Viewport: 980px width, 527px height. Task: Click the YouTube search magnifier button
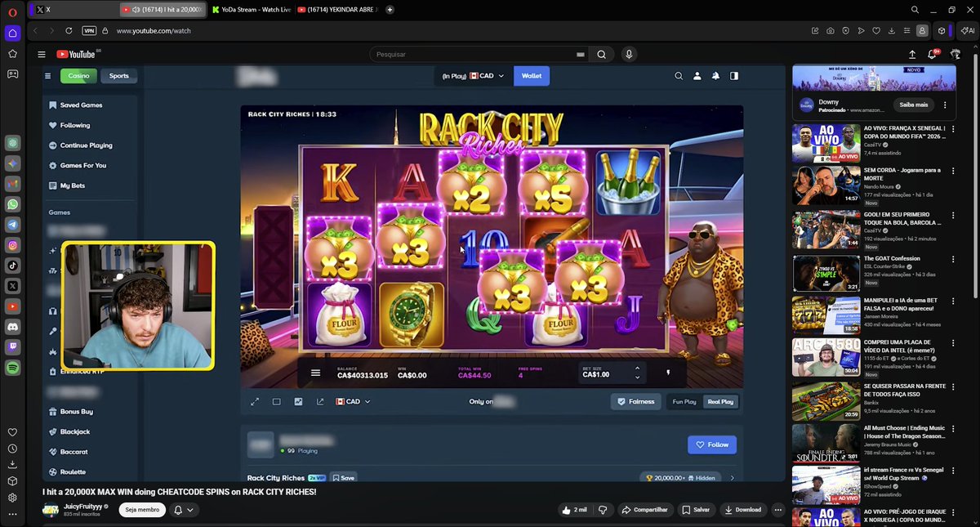point(601,54)
